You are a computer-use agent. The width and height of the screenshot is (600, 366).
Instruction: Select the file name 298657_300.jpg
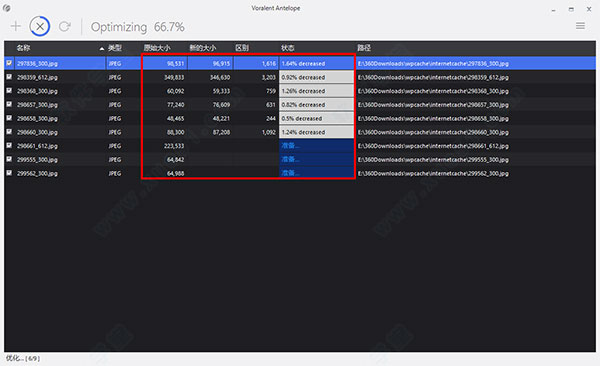(x=37, y=105)
